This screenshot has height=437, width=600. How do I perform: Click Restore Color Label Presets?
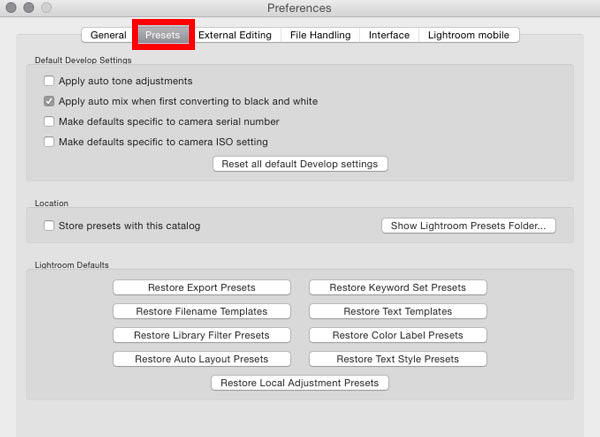398,335
